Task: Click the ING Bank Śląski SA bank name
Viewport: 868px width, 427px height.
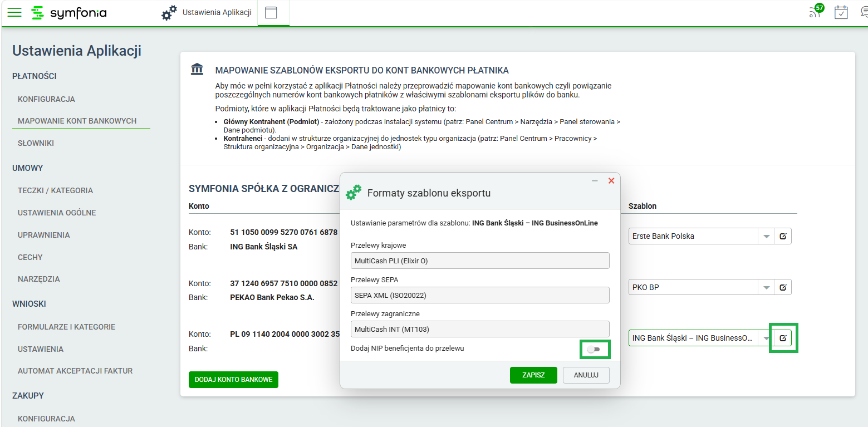Action: coord(263,247)
